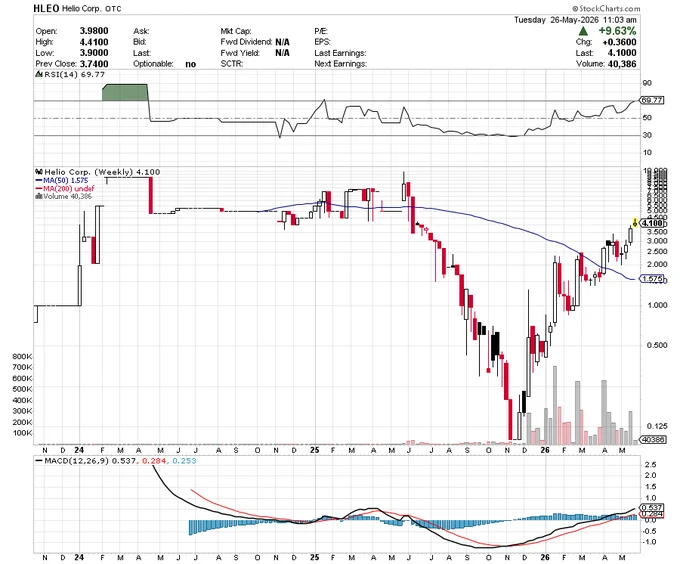Click the blue 0.253 histogram value in MACD title
This screenshot has width=680, height=564.
pyautogui.click(x=184, y=461)
